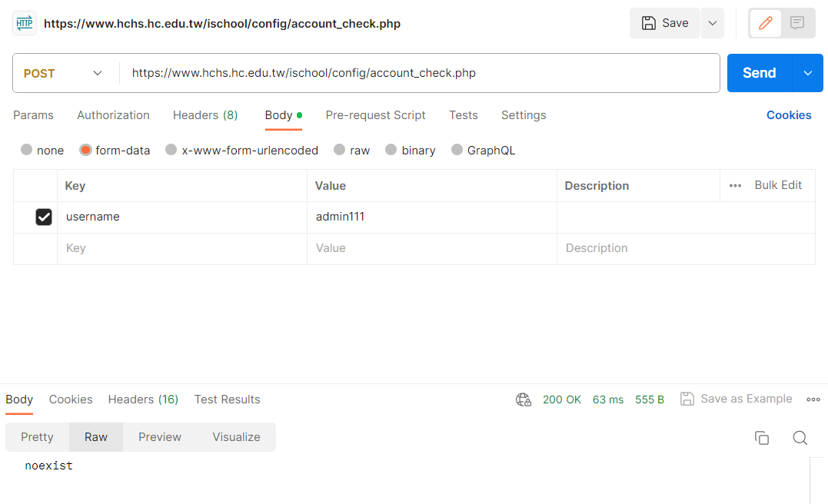The height and width of the screenshot is (504, 828).
Task: Uncheck the username row checkbox
Action: [x=44, y=217]
